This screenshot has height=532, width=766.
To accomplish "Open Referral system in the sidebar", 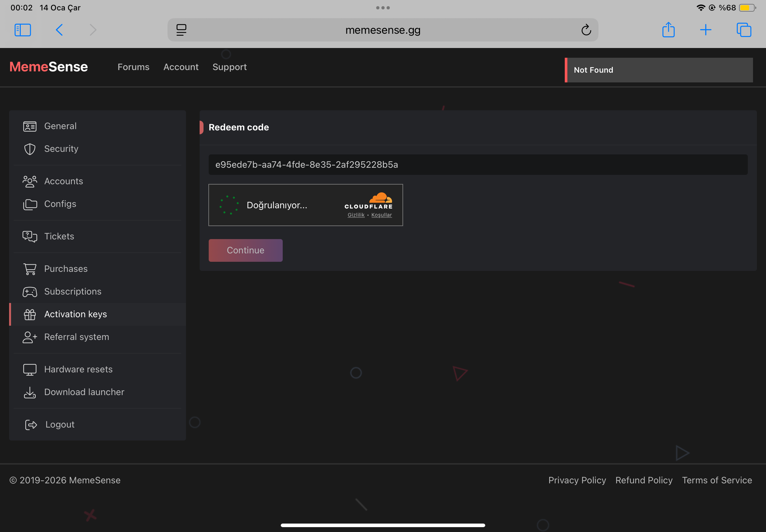I will [x=97, y=337].
